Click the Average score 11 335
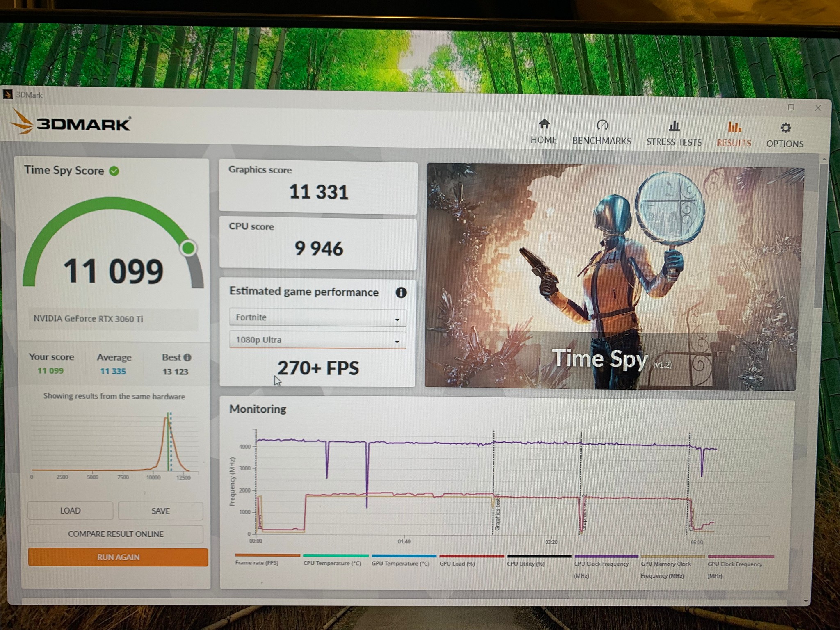This screenshot has width=840, height=630. coord(113,371)
